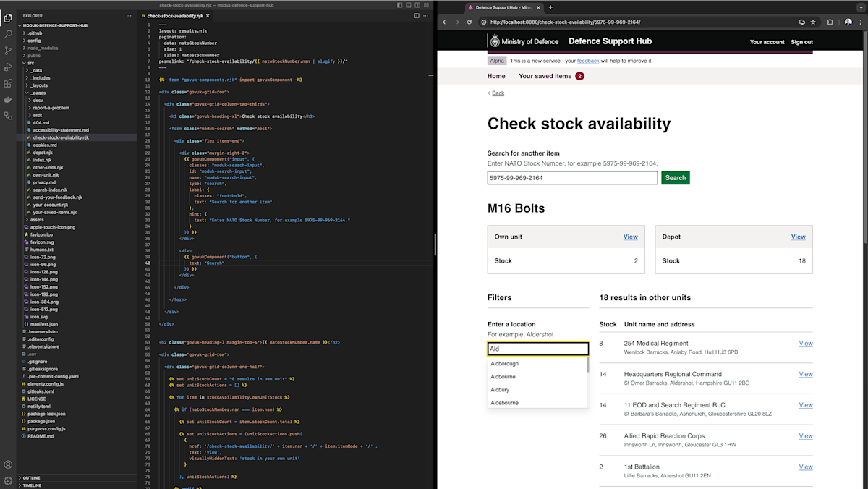Open the Search view in activity bar
The height and width of the screenshot is (489, 868).
point(8,33)
